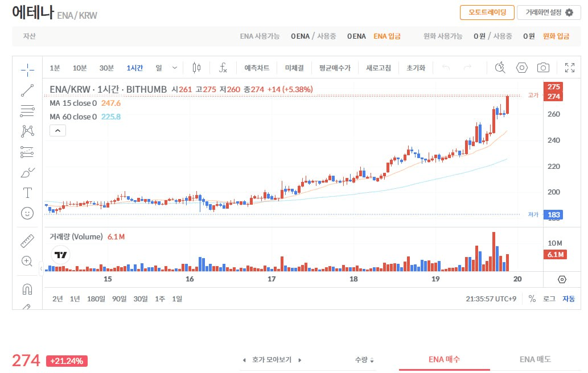588x373 pixels.
Task: Select the 1시간 interval
Action: tap(135, 68)
